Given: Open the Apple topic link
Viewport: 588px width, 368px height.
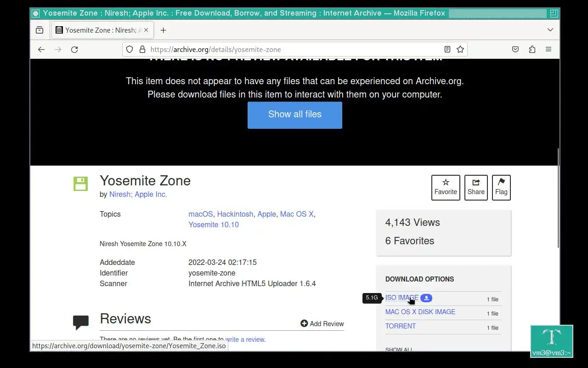Looking at the screenshot, I should (x=267, y=214).
